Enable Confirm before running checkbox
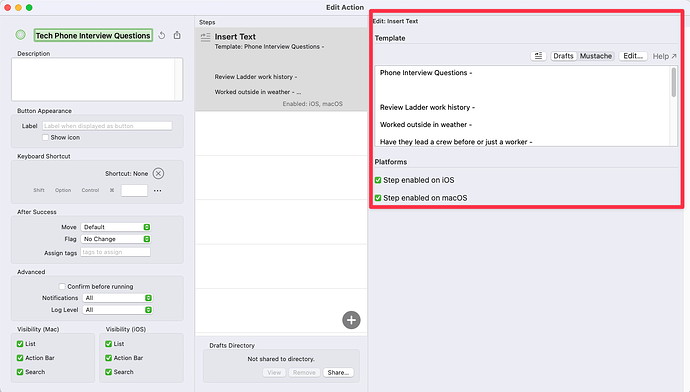The height and width of the screenshot is (392, 690). [x=62, y=286]
